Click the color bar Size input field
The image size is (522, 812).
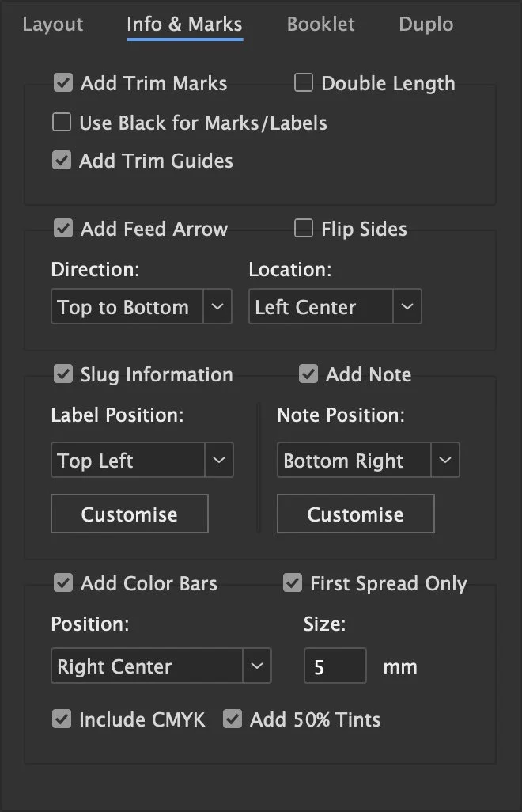335,666
